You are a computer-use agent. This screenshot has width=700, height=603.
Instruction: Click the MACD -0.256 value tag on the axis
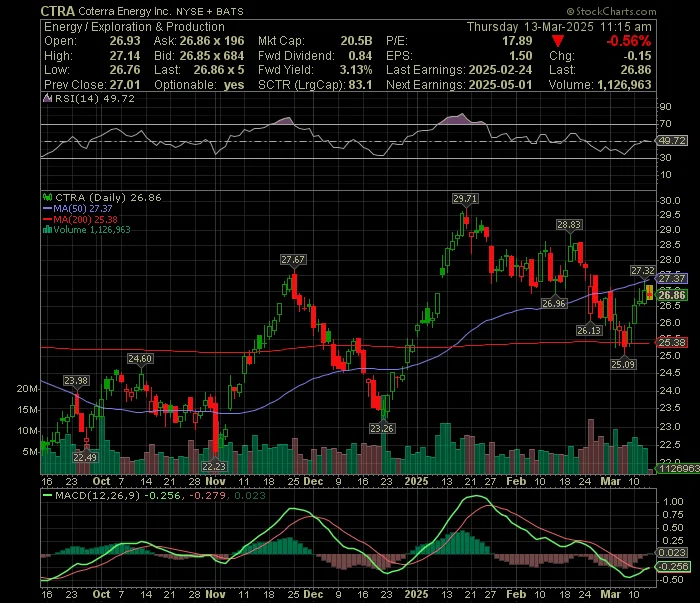pos(673,566)
